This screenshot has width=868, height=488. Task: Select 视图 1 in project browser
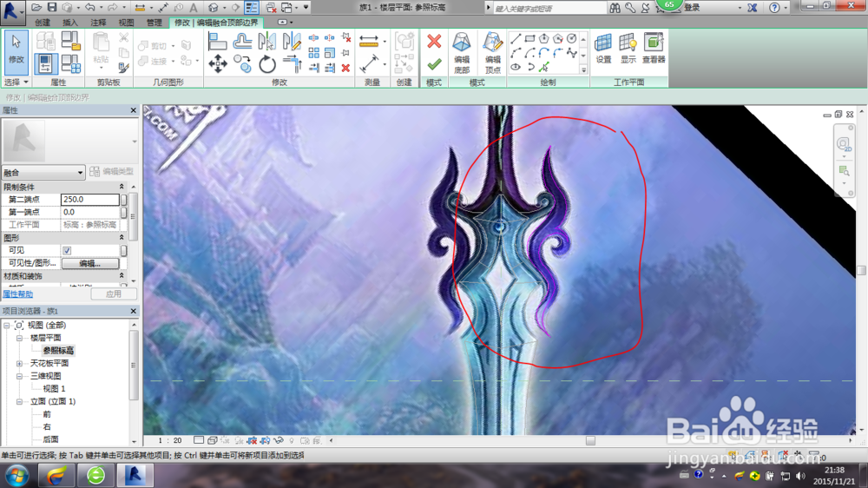(x=54, y=389)
